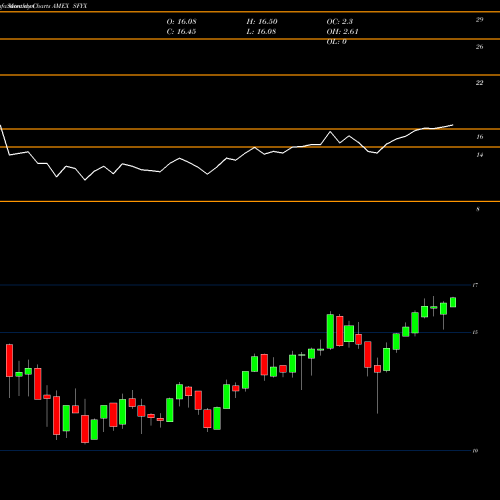The width and height of the screenshot is (500, 500).
Task: Click the 17 label on the candlestick axis
Action: (475, 285)
